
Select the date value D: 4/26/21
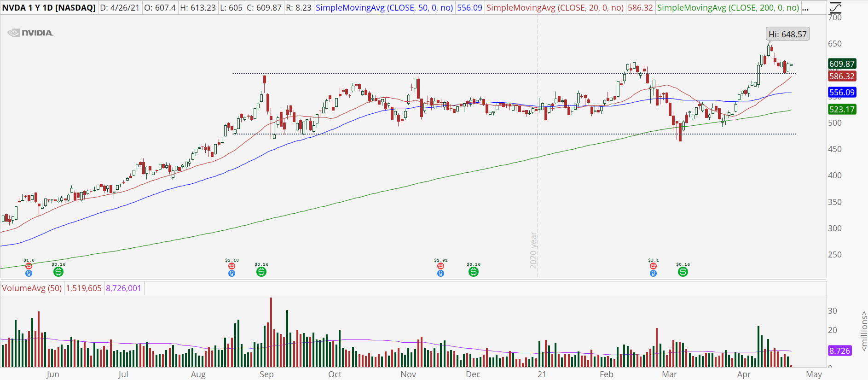(120, 8)
